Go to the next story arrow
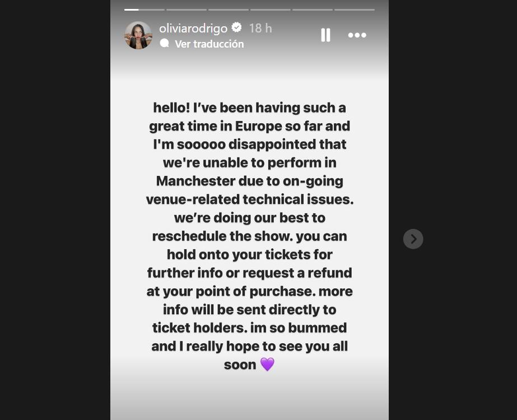 click(x=413, y=239)
